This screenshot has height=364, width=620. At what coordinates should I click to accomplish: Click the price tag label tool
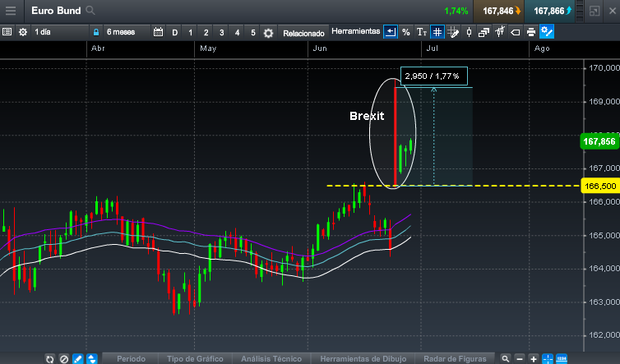(x=516, y=32)
